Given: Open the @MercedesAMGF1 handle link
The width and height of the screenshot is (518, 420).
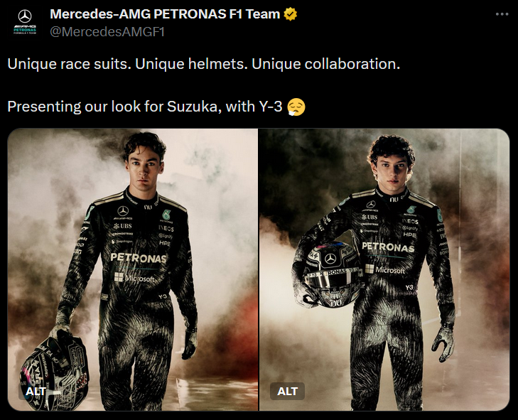Looking at the screenshot, I should pos(107,32).
